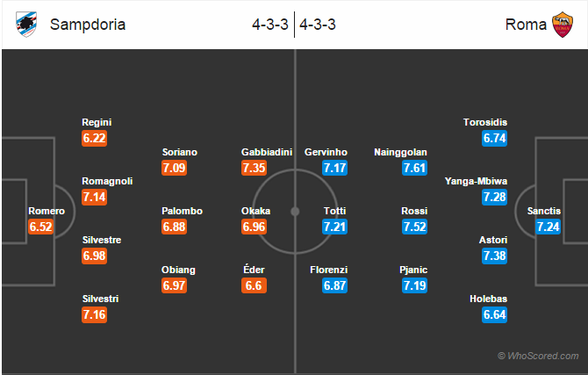This screenshot has width=588, height=375.
Task: Click Pjanic's 7.19 rating badge
Action: [x=414, y=285]
